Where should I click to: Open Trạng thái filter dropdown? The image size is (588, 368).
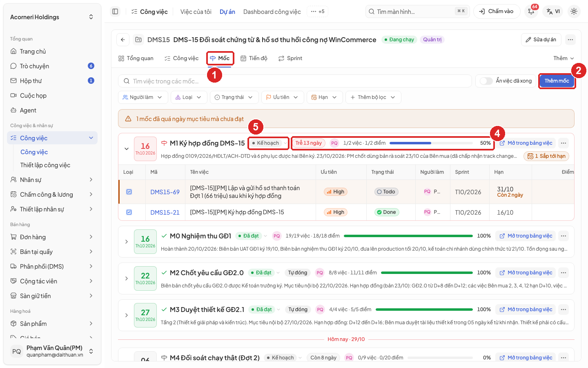click(234, 97)
